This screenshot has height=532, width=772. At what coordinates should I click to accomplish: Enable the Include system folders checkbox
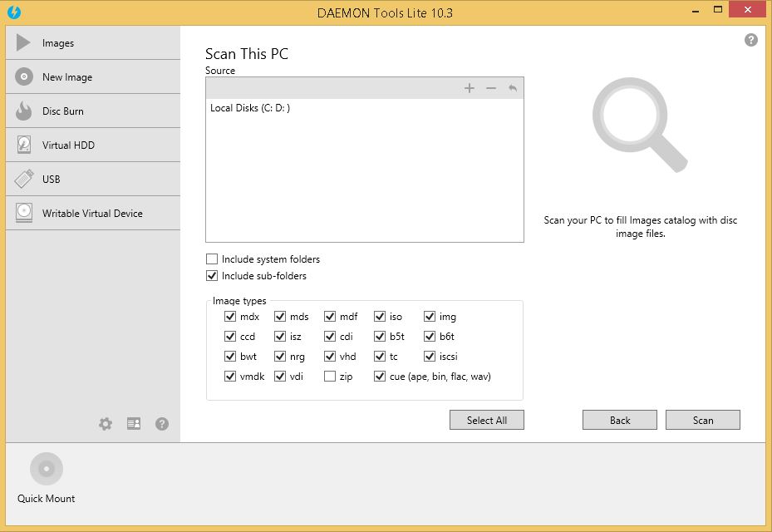212,259
